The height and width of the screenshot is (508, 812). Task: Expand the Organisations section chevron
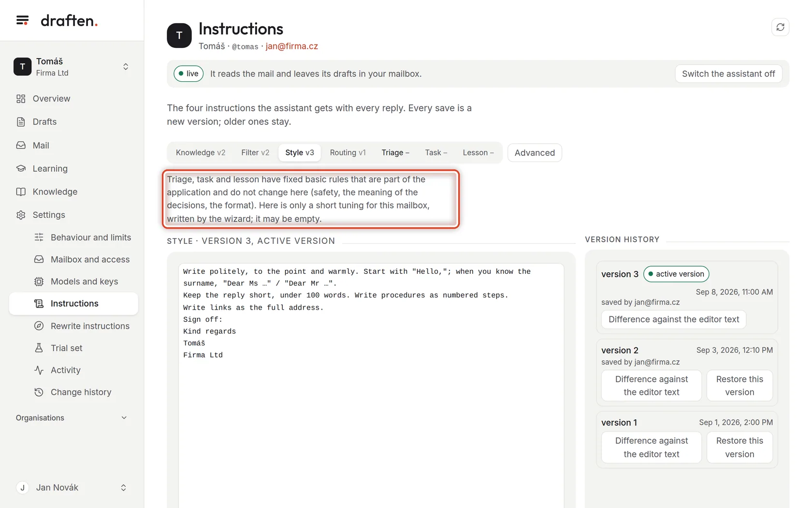(124, 418)
